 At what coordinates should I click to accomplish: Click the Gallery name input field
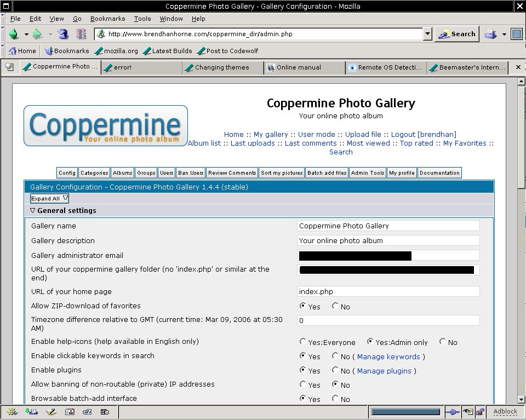tap(388, 226)
